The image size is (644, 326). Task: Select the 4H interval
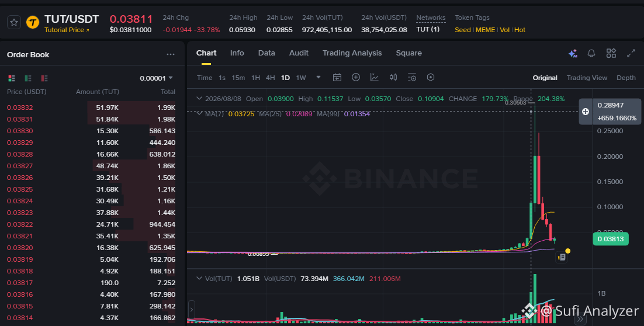point(270,78)
